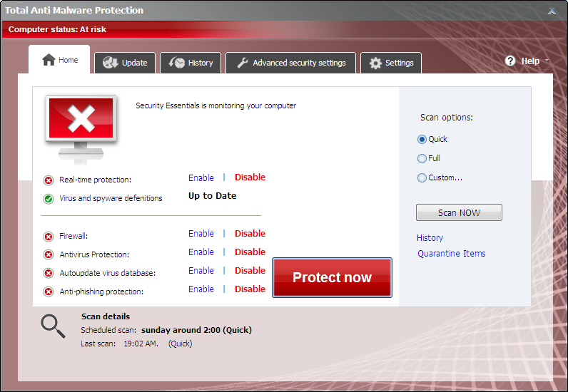Click the red status icon beside Real-time protection
The image size is (568, 392).
coord(49,180)
